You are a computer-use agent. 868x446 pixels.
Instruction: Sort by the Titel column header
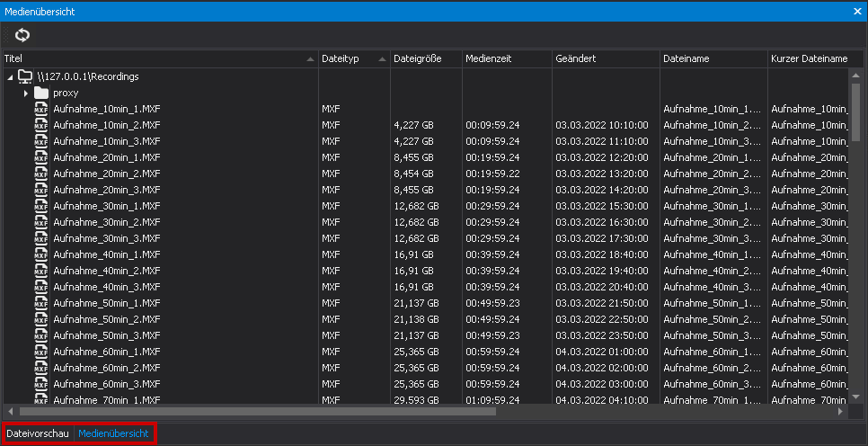(159, 58)
